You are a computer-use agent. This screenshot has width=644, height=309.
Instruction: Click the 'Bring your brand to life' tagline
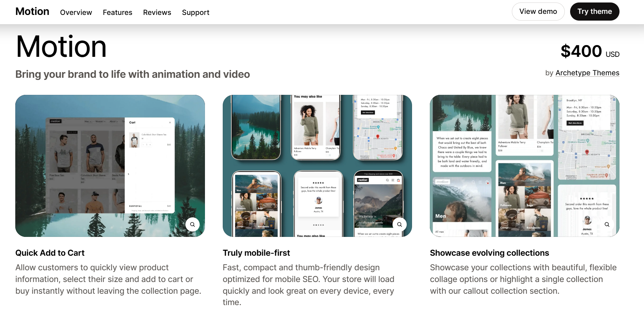point(132,74)
